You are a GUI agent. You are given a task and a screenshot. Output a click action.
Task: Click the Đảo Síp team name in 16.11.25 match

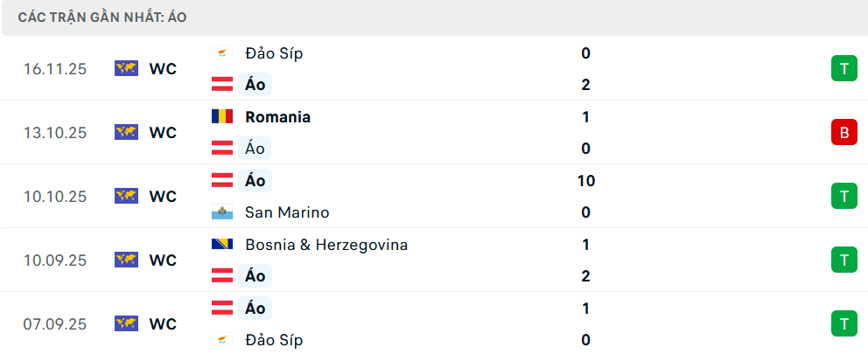pyautogui.click(x=274, y=53)
